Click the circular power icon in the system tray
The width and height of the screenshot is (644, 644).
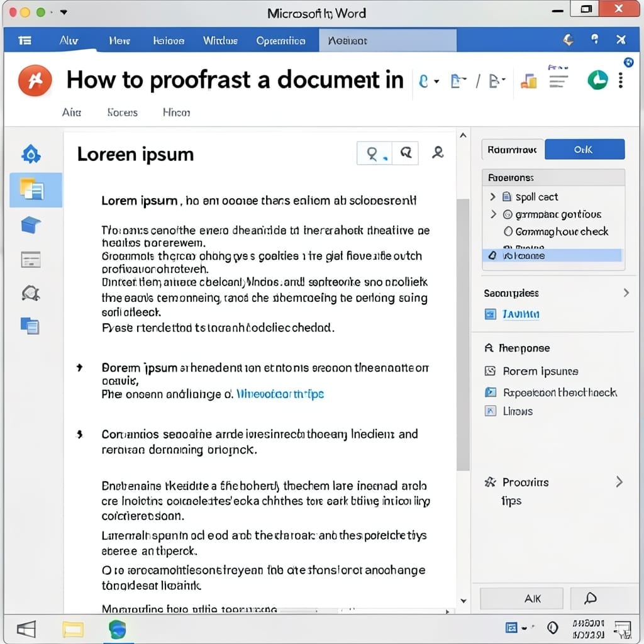[552, 628]
